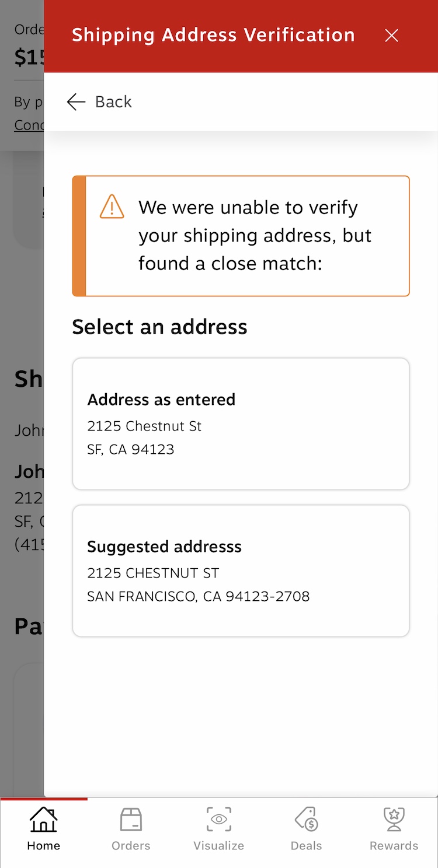This screenshot has width=438, height=868.
Task: Close the Shipping Address Verification panel
Action: coord(391,36)
